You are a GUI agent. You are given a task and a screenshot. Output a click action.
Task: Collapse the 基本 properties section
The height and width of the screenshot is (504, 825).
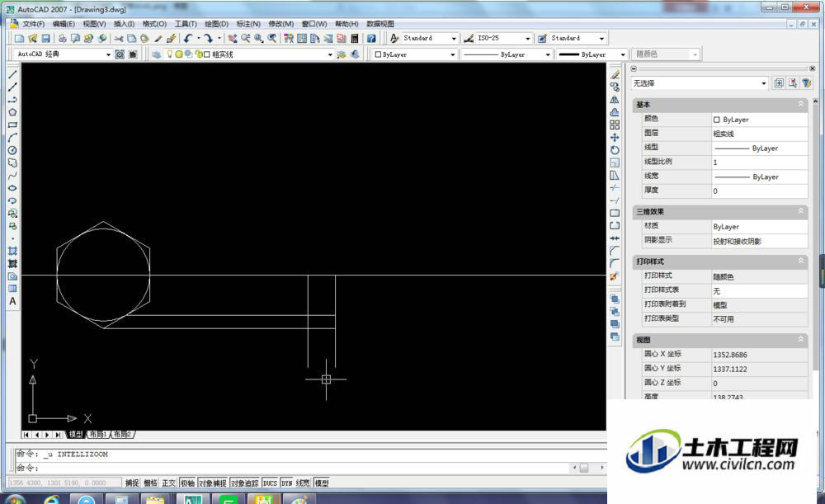[801, 104]
